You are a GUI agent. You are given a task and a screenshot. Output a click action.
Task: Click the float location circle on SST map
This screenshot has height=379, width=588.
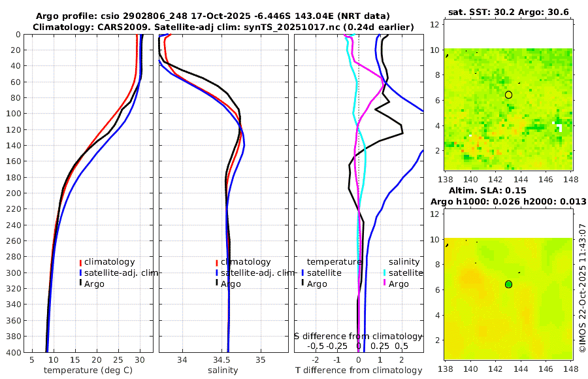[508, 95]
